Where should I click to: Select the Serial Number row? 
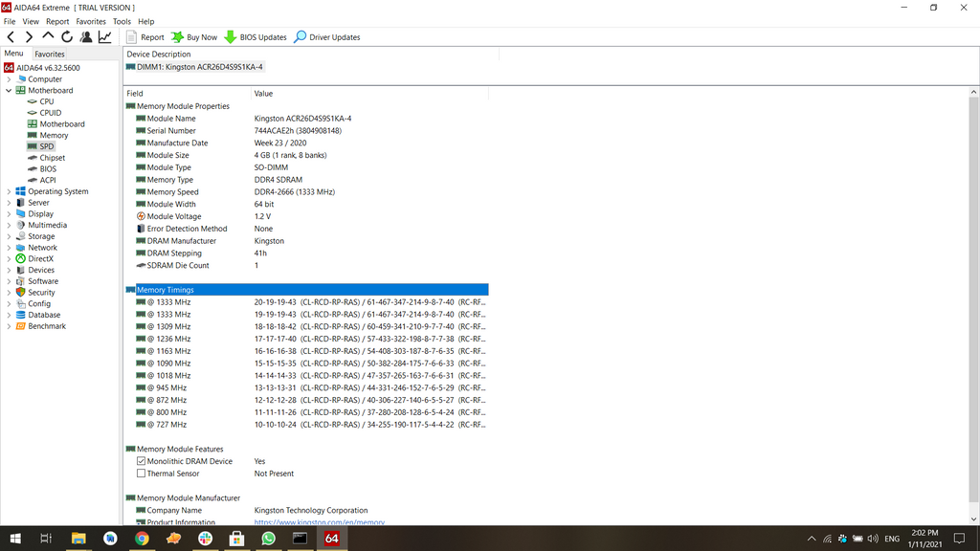click(x=307, y=131)
